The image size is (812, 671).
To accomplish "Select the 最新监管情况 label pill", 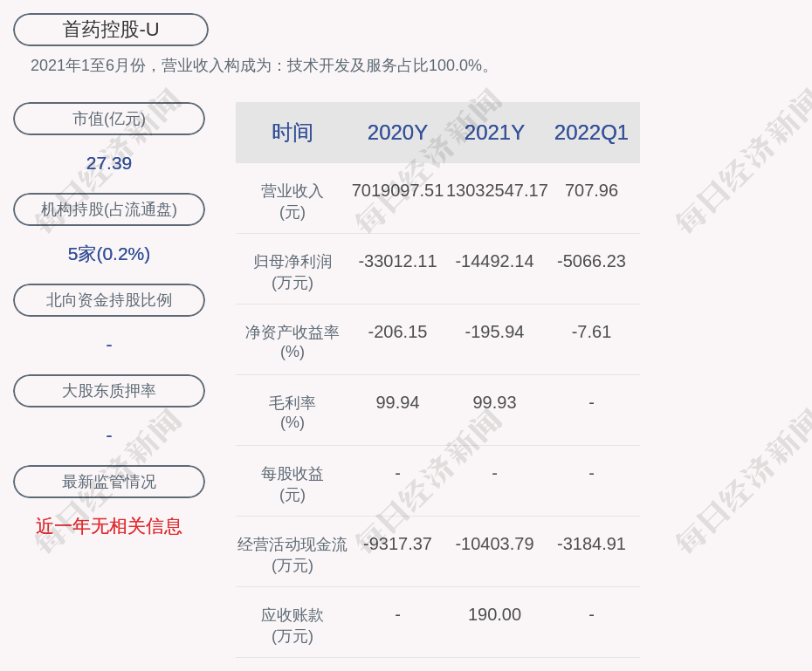I will [109, 482].
